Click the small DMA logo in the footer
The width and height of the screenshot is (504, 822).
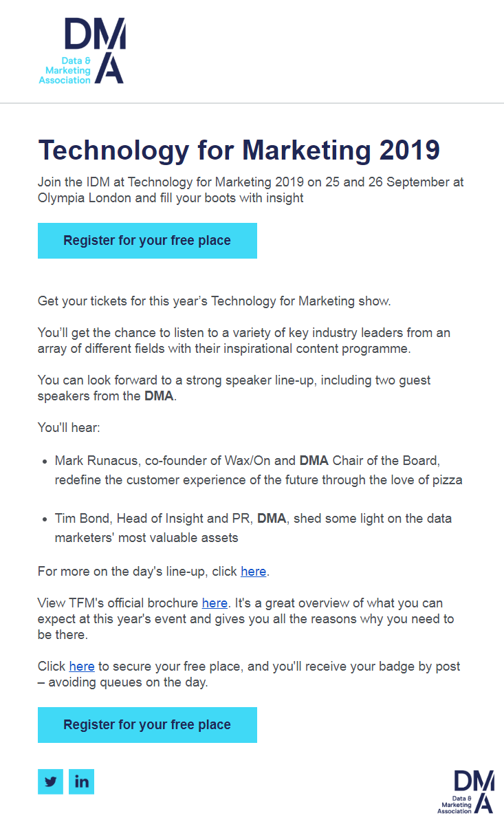[465, 792]
